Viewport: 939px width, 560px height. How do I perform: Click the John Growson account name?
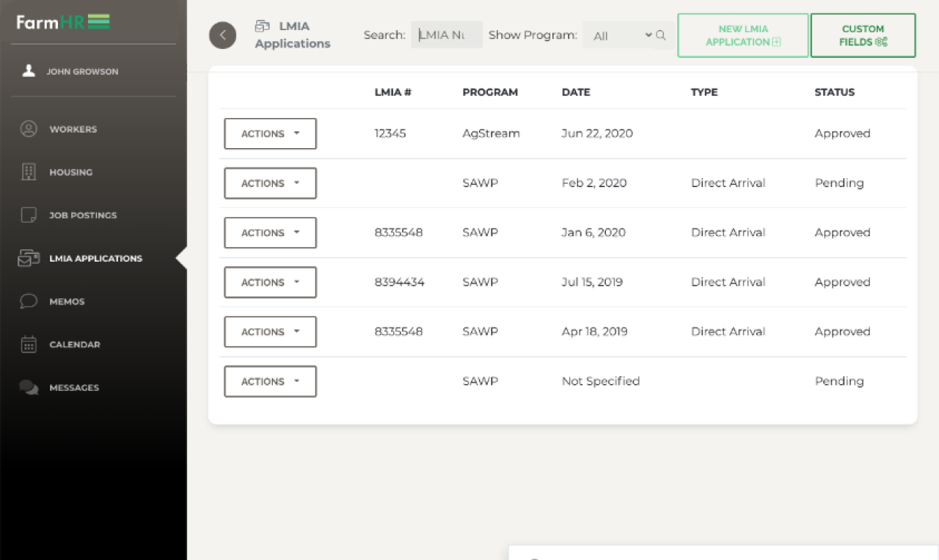pos(82,72)
